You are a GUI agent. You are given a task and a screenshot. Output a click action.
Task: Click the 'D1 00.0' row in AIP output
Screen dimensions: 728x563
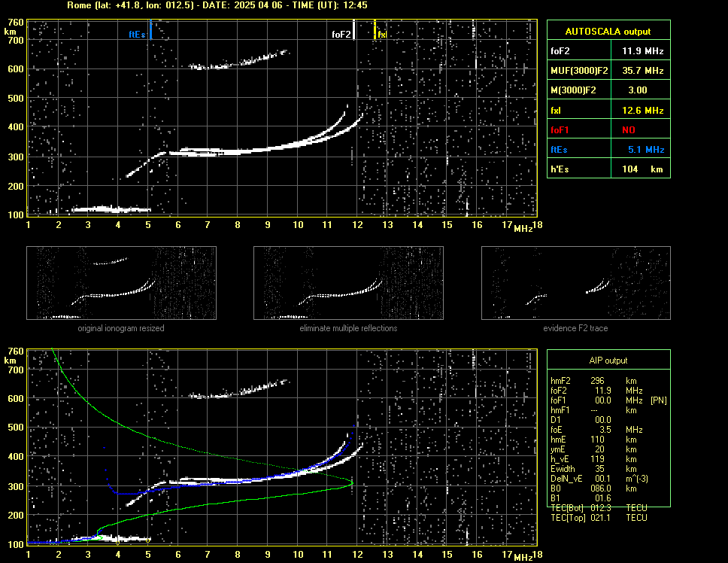click(581, 420)
